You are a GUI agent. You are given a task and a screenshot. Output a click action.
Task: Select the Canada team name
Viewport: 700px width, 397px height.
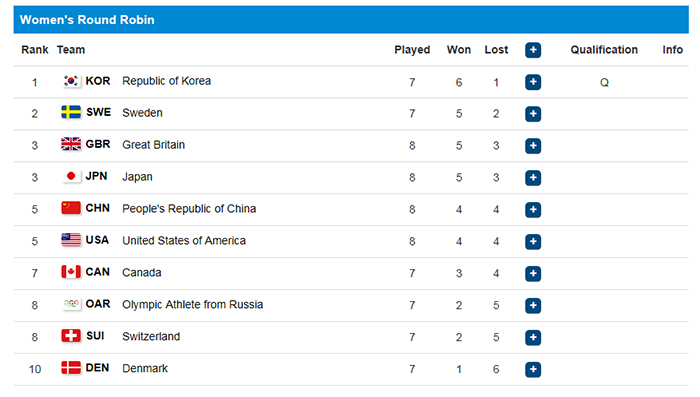click(142, 272)
